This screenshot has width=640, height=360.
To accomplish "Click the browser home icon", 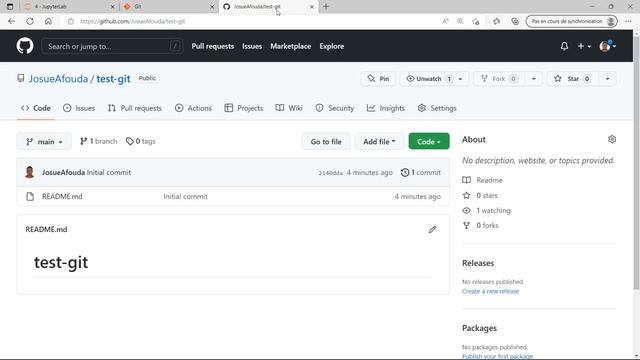I will point(48,21).
